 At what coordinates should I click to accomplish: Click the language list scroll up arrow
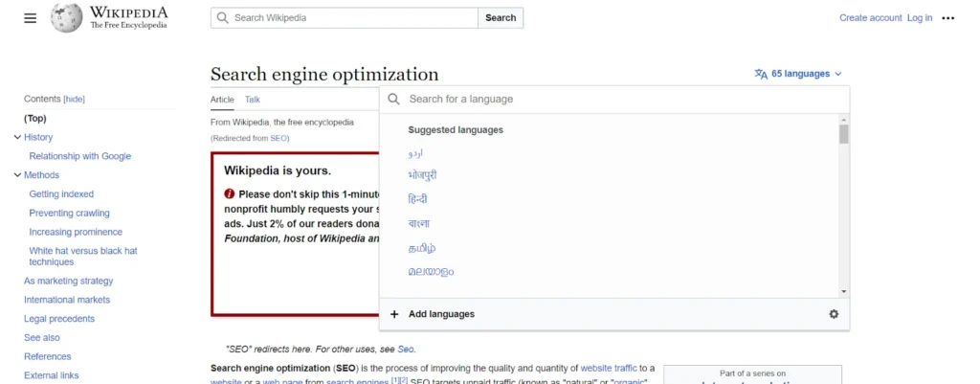click(x=844, y=120)
